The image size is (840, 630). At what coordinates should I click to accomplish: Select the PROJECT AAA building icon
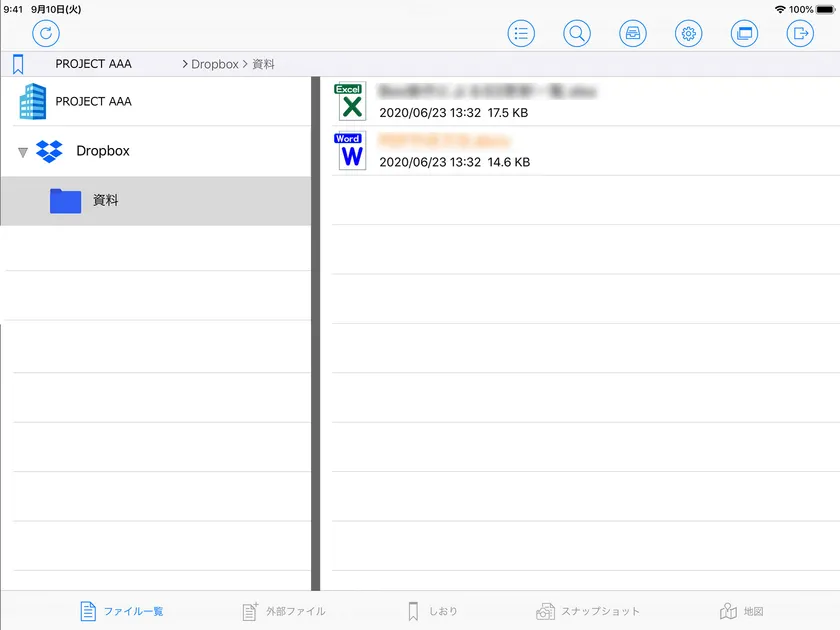[x=33, y=101]
